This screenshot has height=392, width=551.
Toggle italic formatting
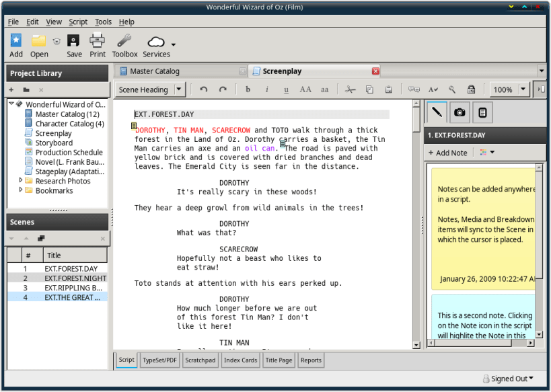click(267, 89)
